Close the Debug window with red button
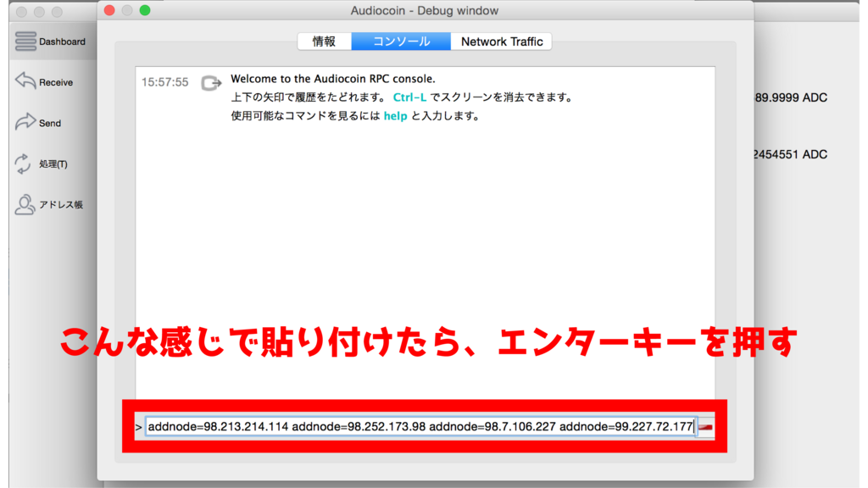 (109, 10)
